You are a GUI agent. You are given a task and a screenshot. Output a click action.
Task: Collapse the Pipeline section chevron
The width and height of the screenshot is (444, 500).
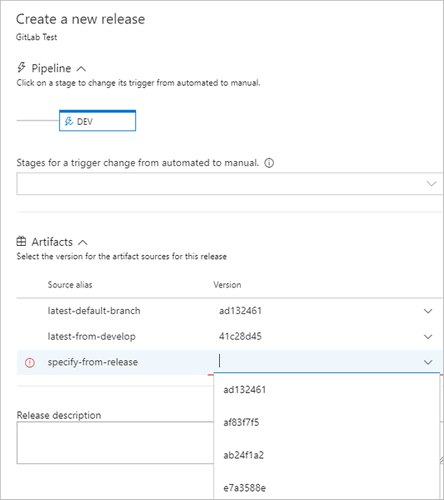point(81,69)
